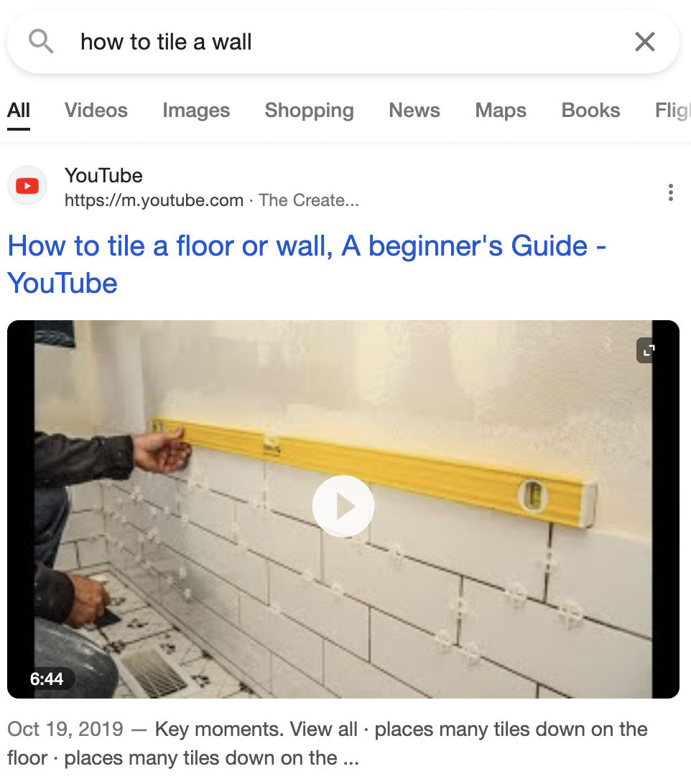691x784 pixels.
Task: Click the magnifying glass search icon
Action: [x=40, y=41]
